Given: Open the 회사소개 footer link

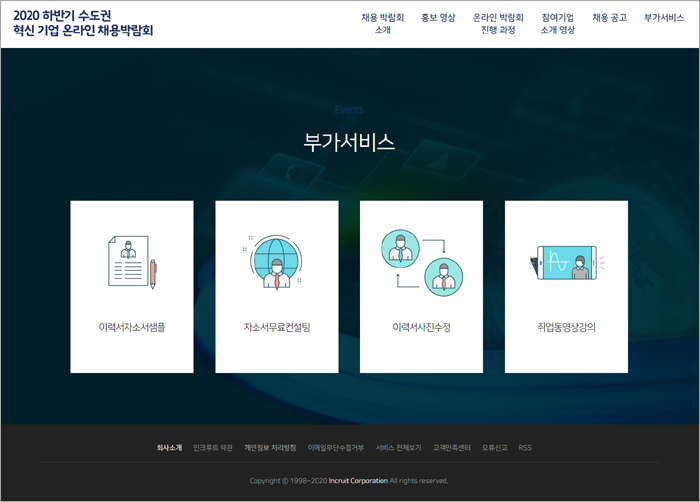Looking at the screenshot, I should (169, 447).
